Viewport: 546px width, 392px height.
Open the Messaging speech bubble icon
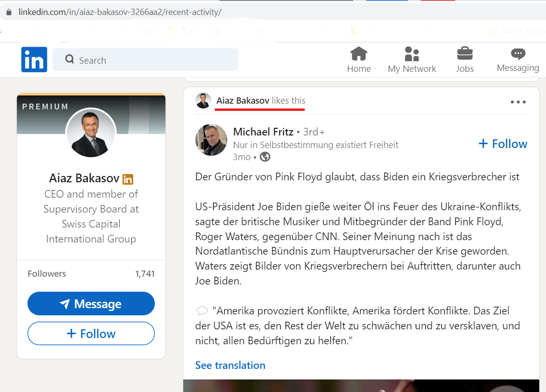click(518, 54)
